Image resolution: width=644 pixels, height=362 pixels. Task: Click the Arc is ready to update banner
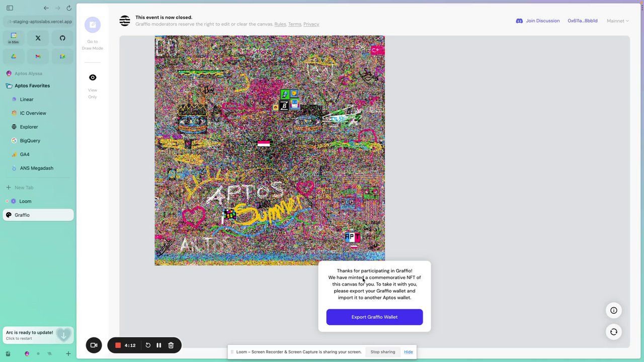(x=38, y=335)
